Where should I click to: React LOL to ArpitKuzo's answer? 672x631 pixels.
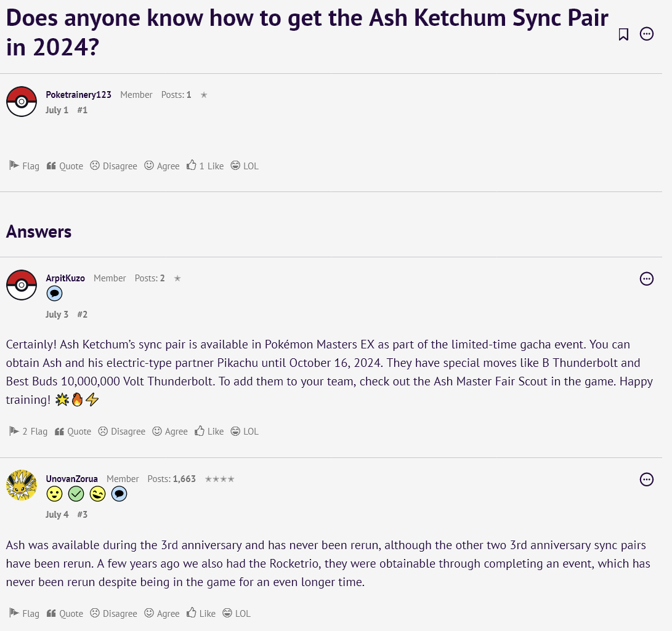tap(245, 432)
